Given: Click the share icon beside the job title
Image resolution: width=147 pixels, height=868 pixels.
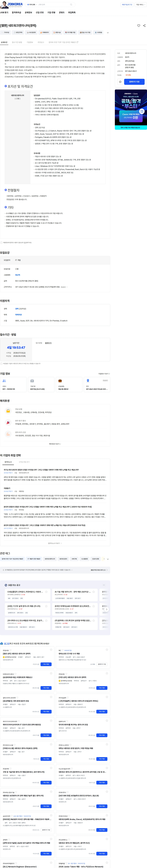Looking at the screenshot, I should coord(144,26).
